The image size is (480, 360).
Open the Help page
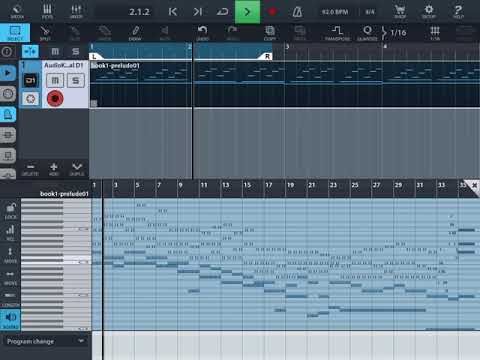point(458,12)
